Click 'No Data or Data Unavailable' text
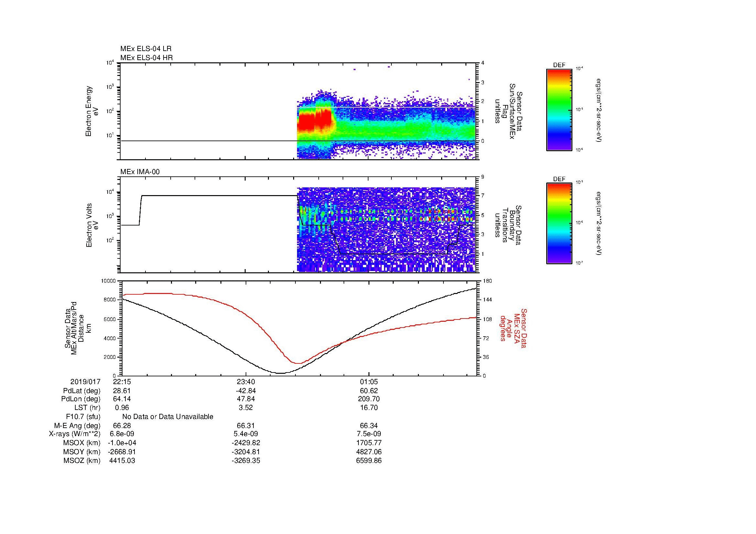This screenshot has width=756, height=534. pyautogui.click(x=168, y=417)
